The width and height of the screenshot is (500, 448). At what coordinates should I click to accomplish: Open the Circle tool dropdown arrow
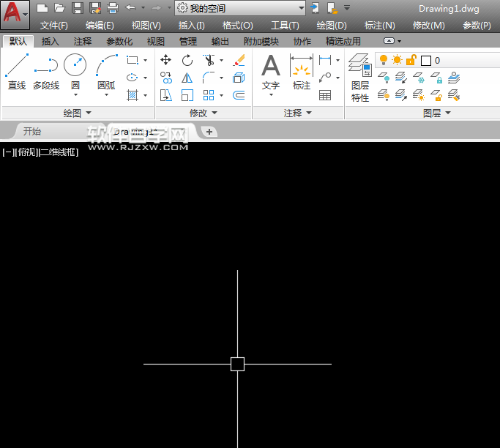click(75, 95)
